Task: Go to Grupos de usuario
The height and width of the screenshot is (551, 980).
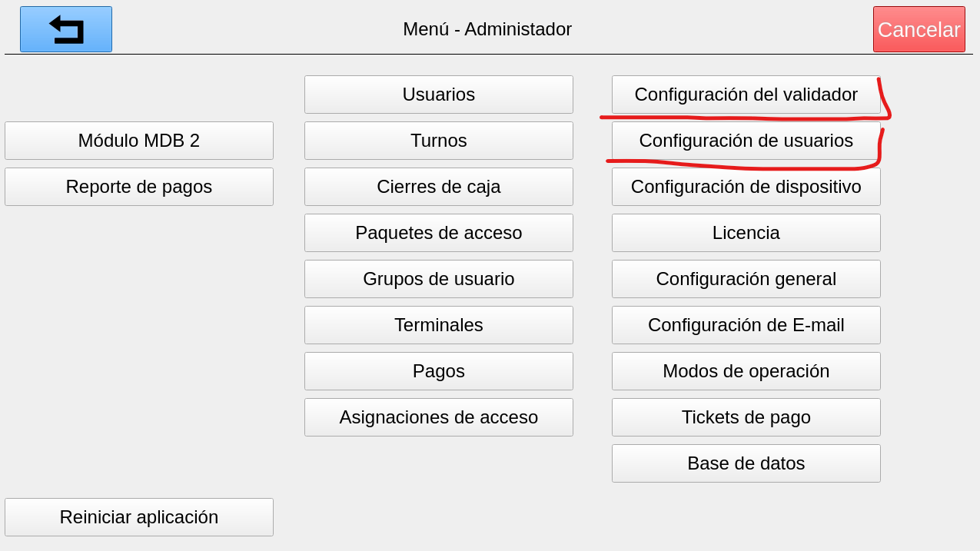Action: point(438,279)
